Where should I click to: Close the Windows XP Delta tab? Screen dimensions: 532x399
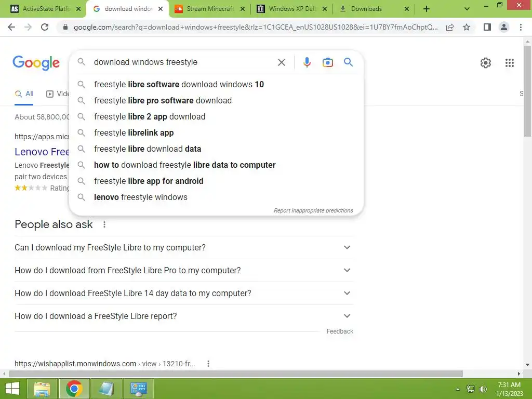pyautogui.click(x=324, y=9)
